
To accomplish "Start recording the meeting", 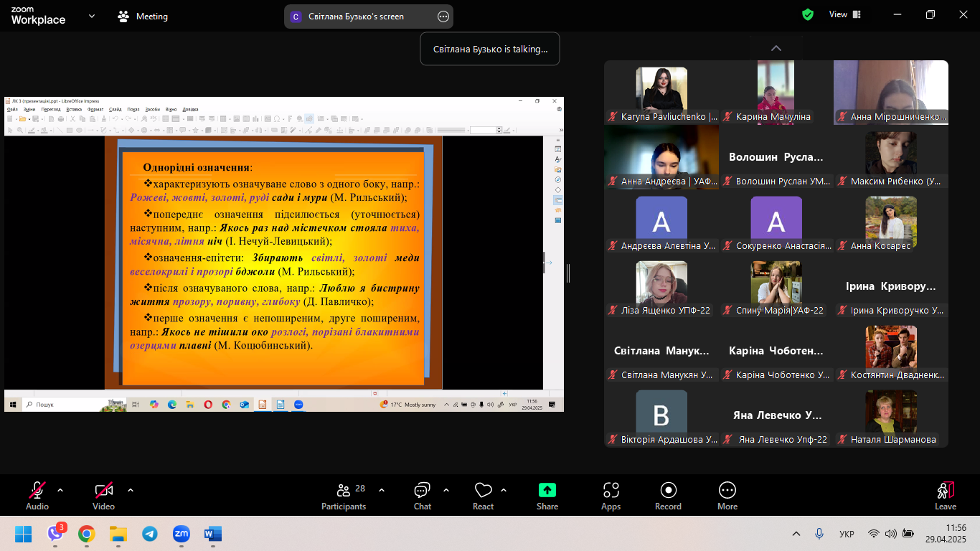I will click(x=668, y=495).
